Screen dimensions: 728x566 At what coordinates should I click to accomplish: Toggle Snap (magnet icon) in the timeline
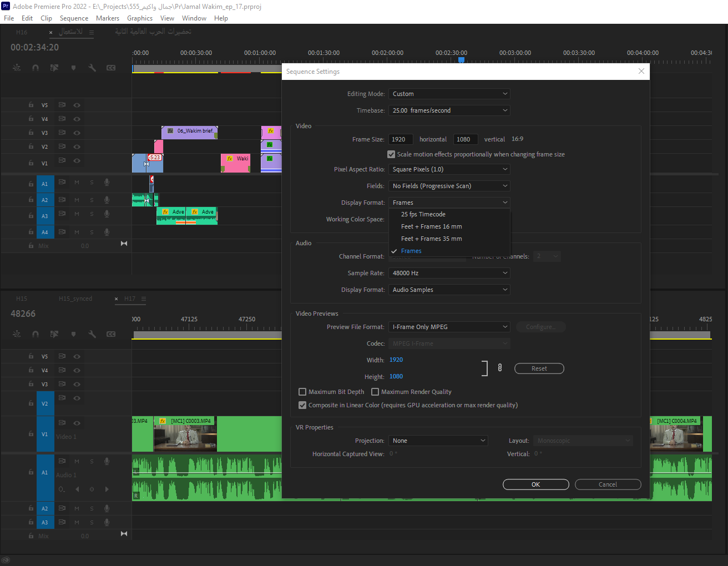(36, 67)
